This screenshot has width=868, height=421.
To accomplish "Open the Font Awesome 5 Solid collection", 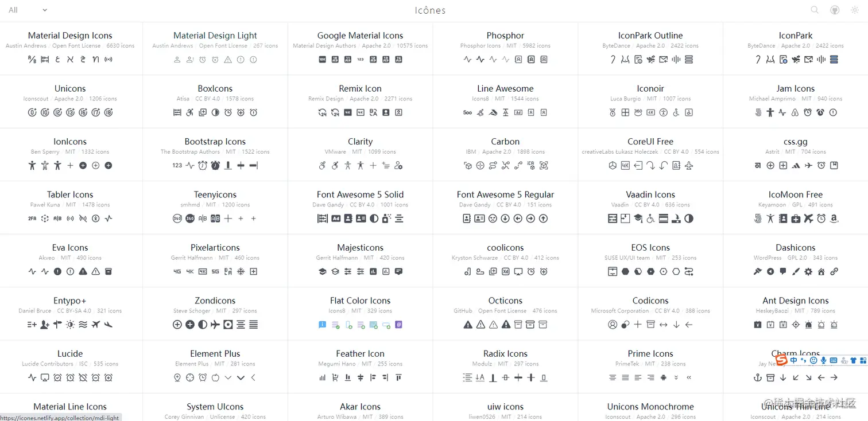I will [x=360, y=194].
